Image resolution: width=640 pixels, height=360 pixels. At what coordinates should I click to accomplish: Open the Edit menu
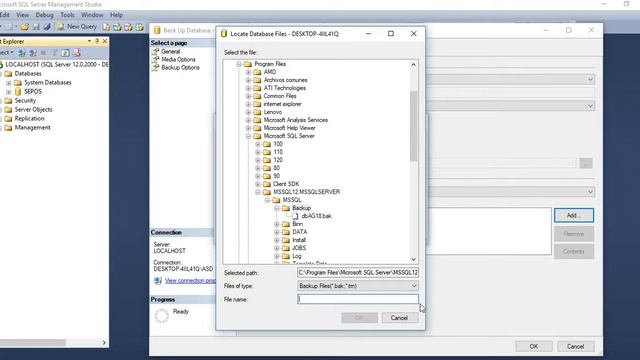pyautogui.click(x=4, y=15)
